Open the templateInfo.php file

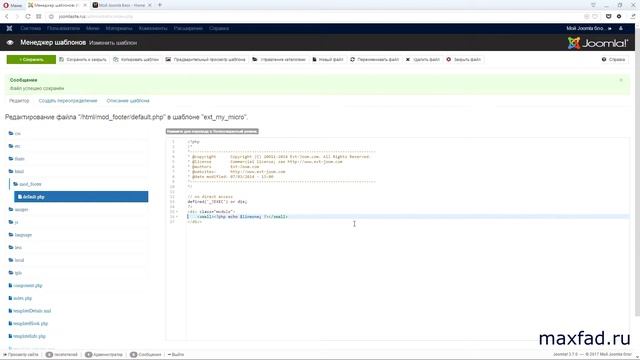27,336
